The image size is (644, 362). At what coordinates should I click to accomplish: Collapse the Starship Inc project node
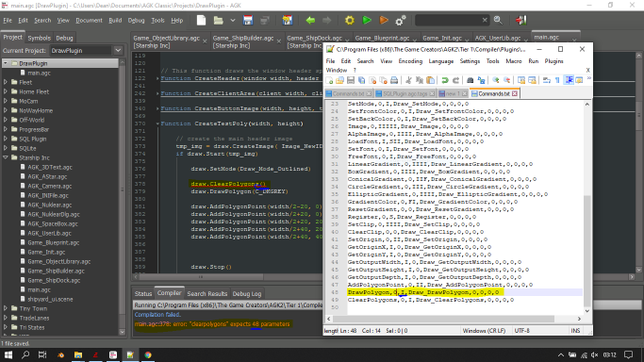click(x=6, y=157)
